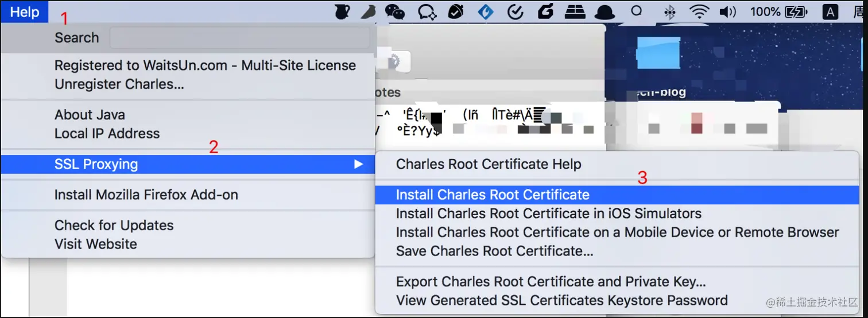Click the 100% battery percentage text
The image size is (868, 318).
765,11
